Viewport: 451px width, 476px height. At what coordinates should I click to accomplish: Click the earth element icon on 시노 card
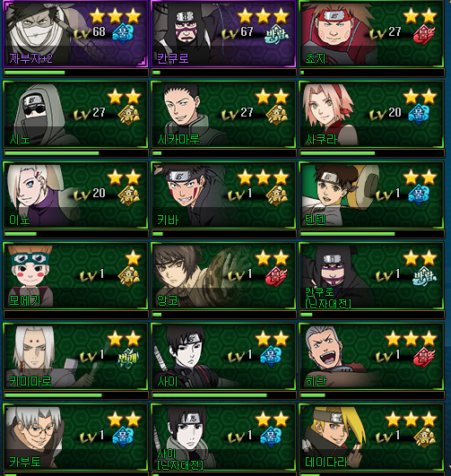128,115
